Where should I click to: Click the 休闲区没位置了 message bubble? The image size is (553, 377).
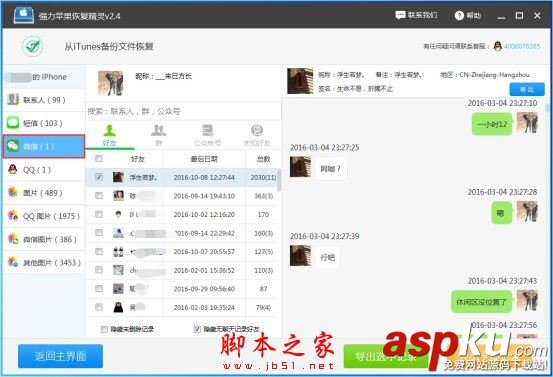tap(481, 302)
